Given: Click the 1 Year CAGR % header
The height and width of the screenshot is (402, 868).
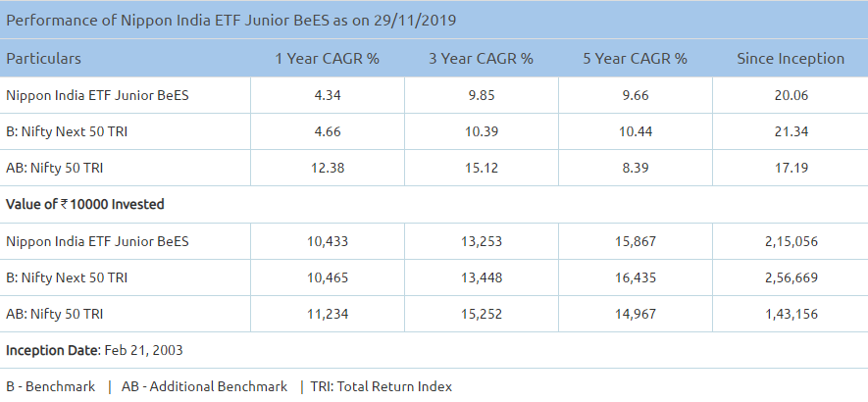Looking at the screenshot, I should pos(327,58).
